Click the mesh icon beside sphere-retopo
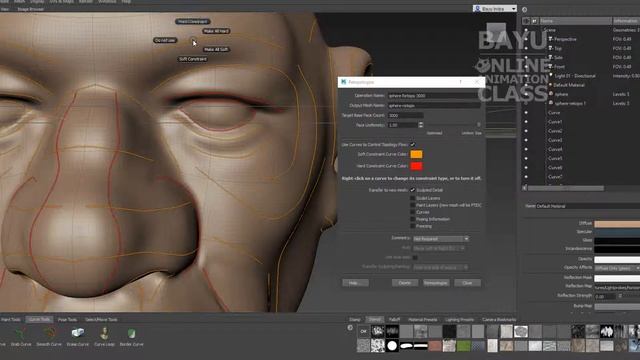 coord(551,103)
